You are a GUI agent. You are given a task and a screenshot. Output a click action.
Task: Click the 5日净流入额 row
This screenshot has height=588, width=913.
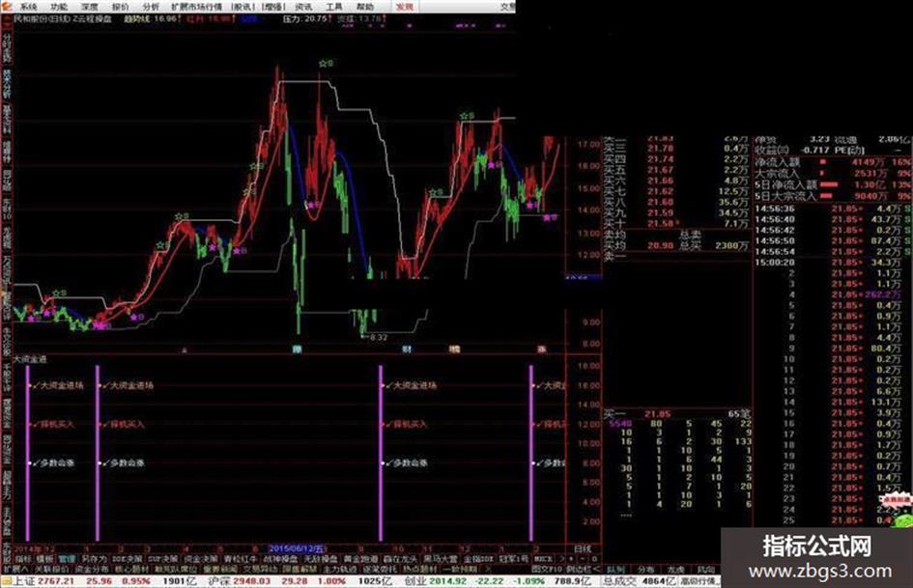[x=833, y=184]
